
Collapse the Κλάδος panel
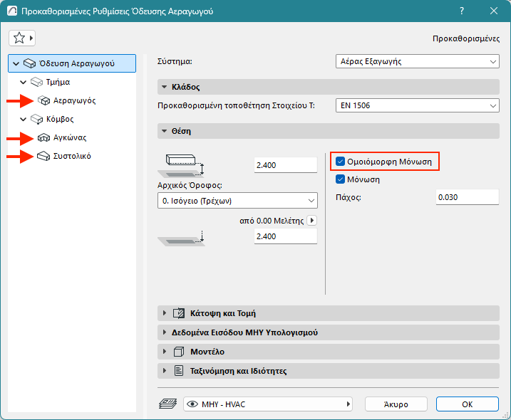(x=164, y=87)
